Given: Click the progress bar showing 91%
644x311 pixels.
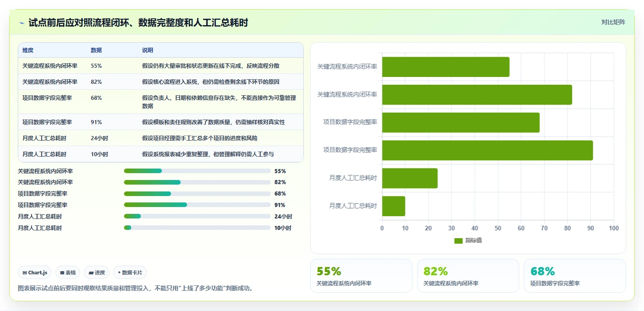Looking at the screenshot, I should [197, 205].
